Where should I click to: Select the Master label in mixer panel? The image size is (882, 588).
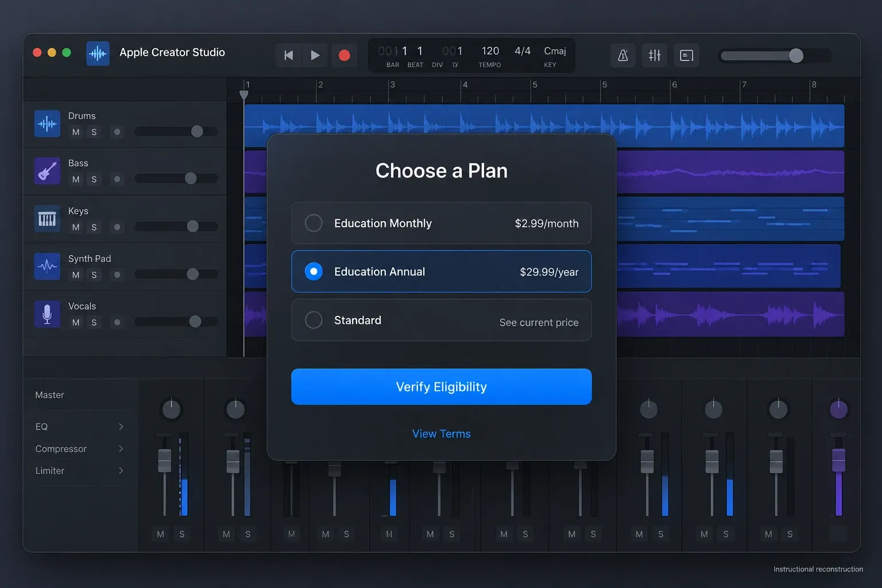pyautogui.click(x=49, y=395)
